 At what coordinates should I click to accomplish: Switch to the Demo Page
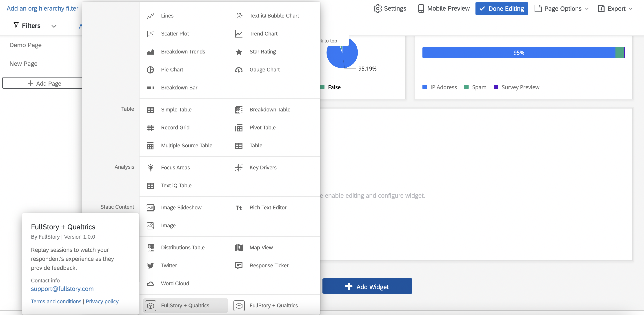click(25, 45)
